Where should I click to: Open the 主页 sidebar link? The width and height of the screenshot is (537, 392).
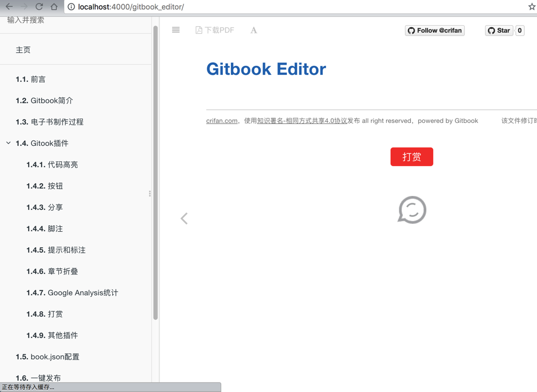(x=23, y=50)
